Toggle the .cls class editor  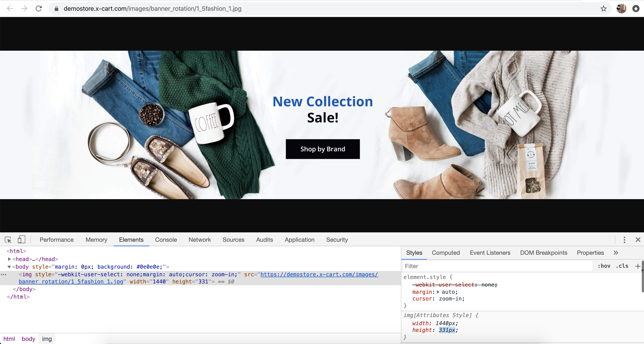622,266
